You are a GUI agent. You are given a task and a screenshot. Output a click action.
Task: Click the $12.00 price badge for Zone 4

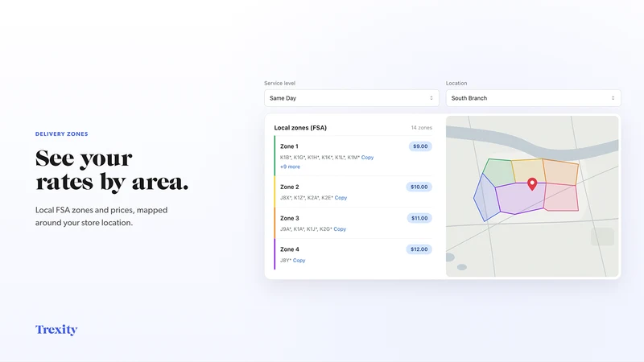coord(419,249)
